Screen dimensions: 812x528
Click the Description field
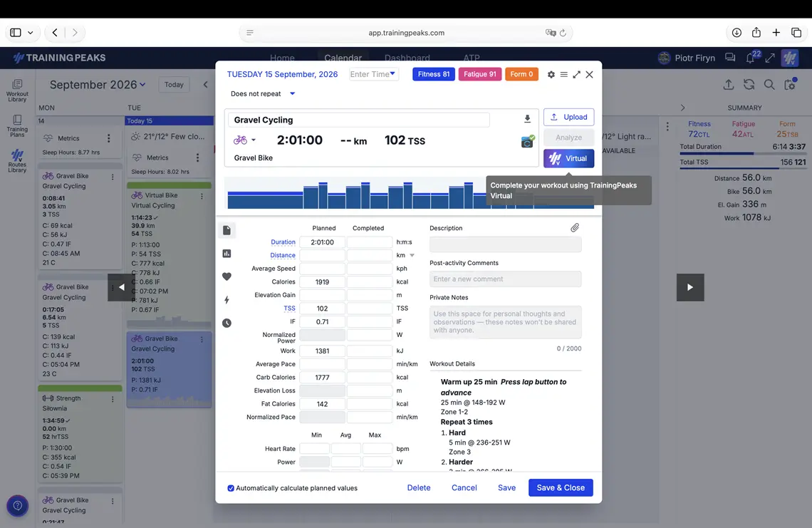(x=506, y=244)
